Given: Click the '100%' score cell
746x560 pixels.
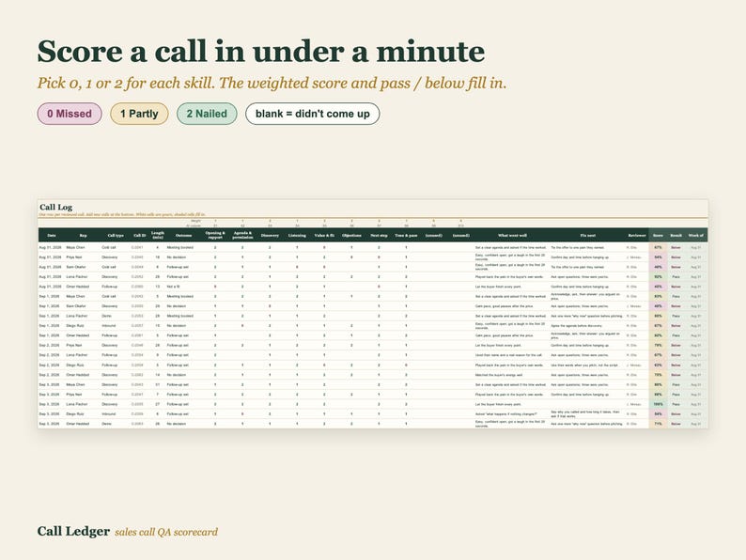Looking at the screenshot, I should pos(658,404).
